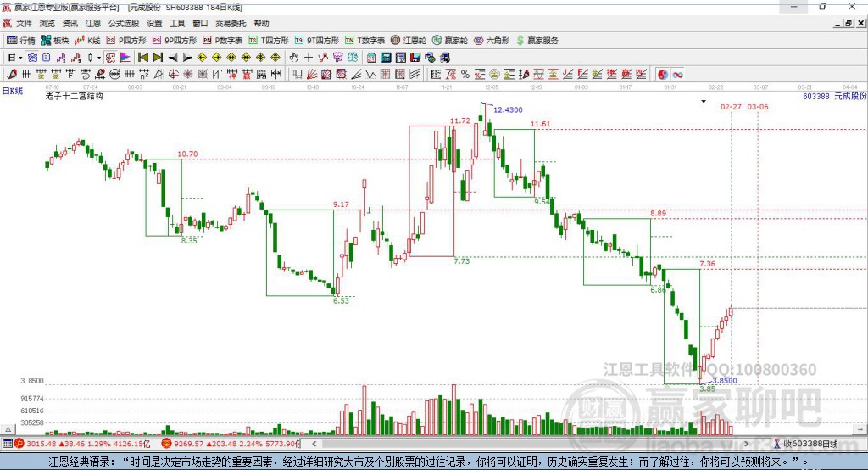Select the red pencil draw tool
This screenshot has height=470, width=868.
click(12, 74)
